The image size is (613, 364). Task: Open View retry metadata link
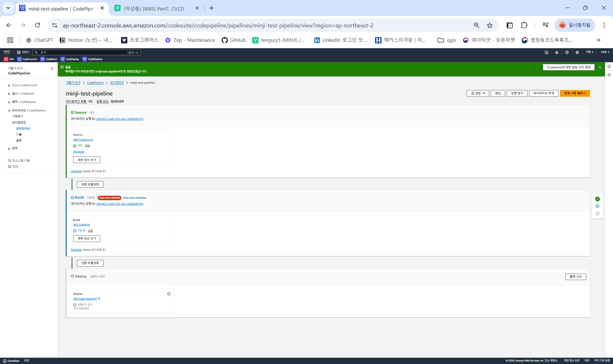coord(134,198)
